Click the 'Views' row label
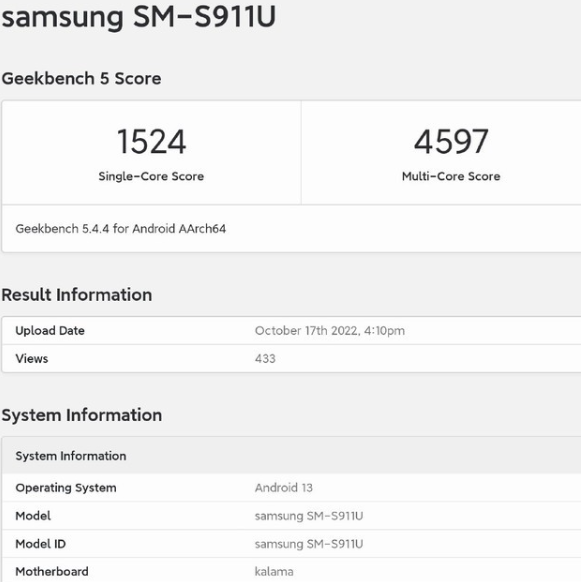 [32, 359]
